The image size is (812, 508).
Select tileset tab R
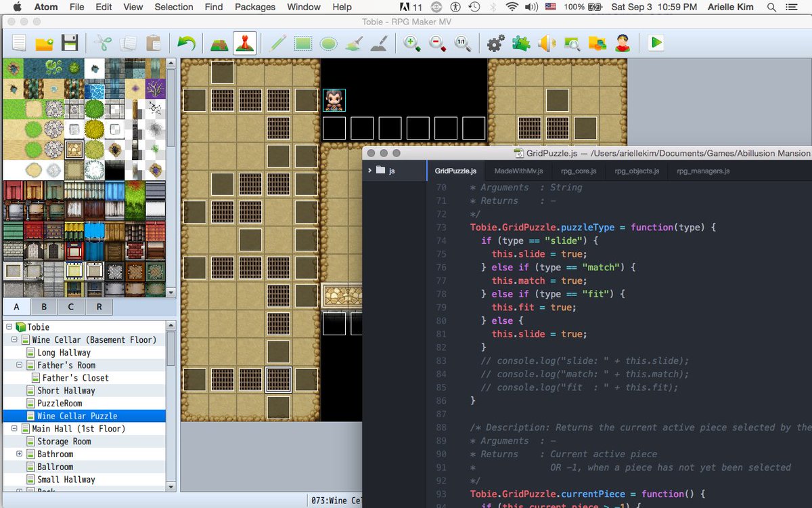tap(99, 306)
